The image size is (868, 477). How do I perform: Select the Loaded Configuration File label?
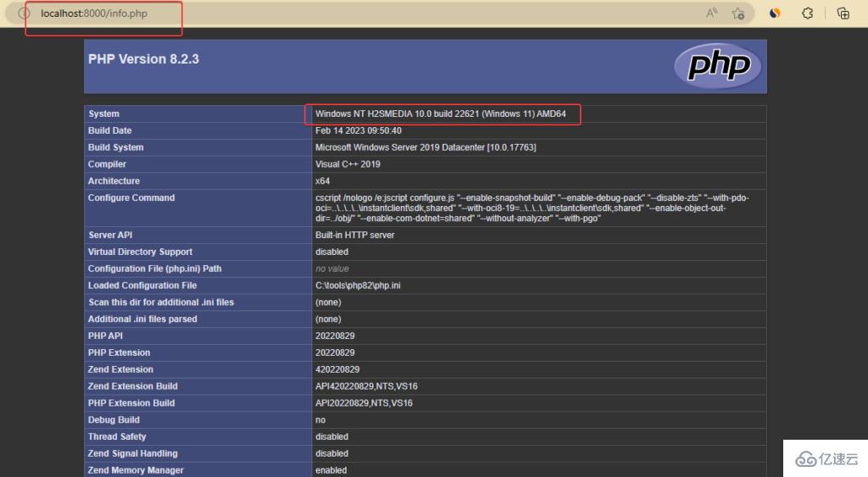coord(142,286)
